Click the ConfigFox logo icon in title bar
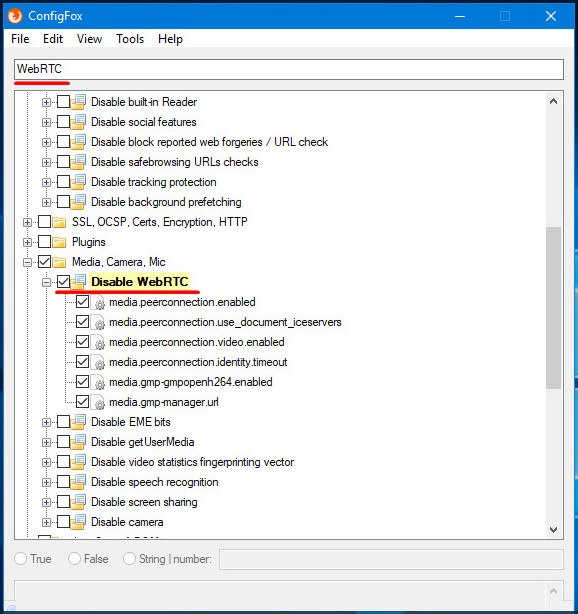Viewport: 578px width, 614px height. pos(15,16)
